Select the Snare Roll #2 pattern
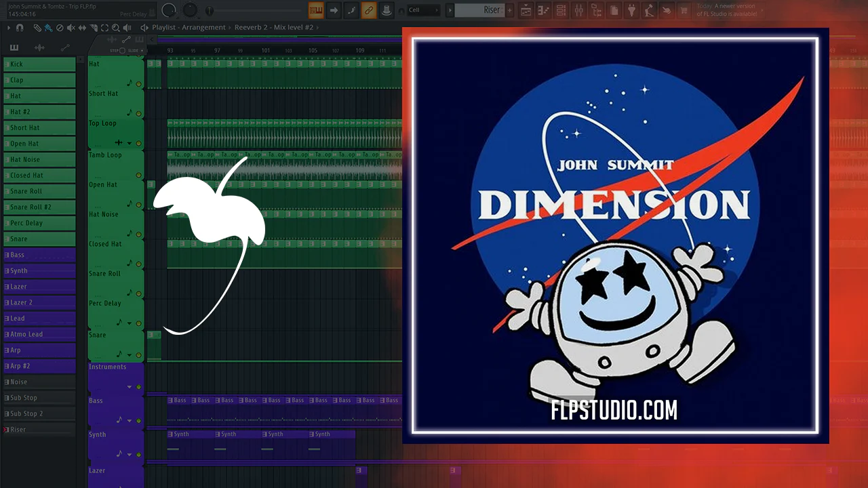The width and height of the screenshot is (868, 488). (x=39, y=207)
